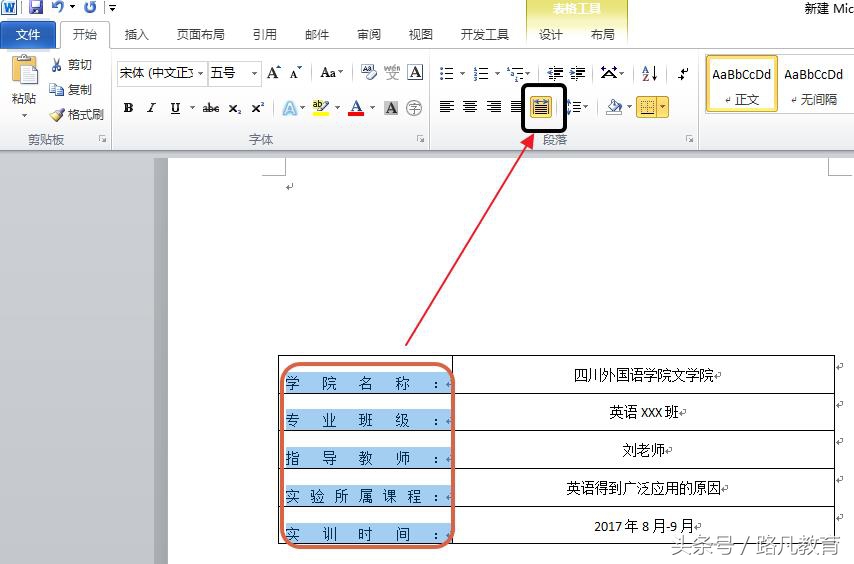Click the Decrease Indent icon
The image size is (854, 564).
tap(555, 73)
